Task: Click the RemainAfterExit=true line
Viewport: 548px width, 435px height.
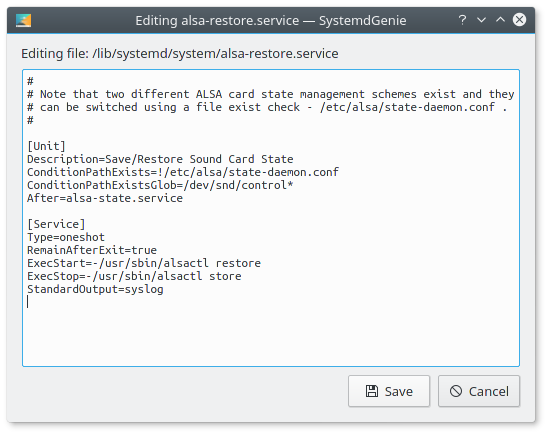Action: (92, 250)
